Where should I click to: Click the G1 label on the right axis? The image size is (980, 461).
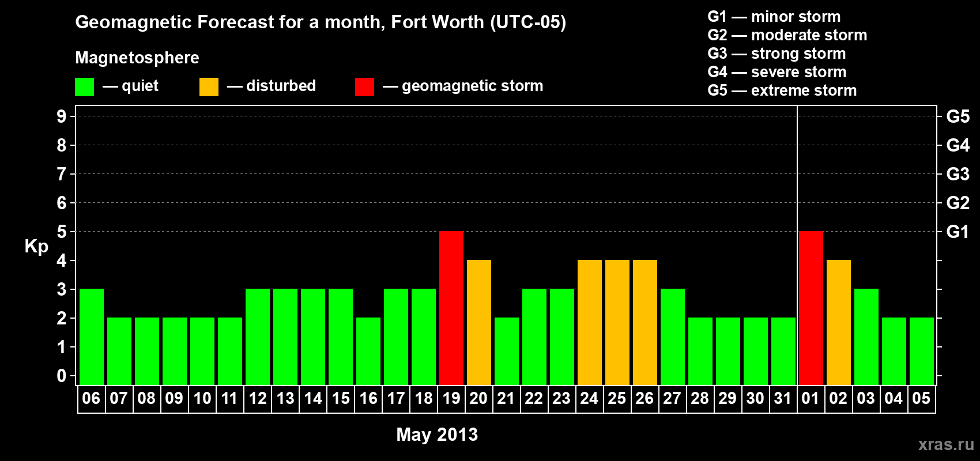(x=958, y=232)
